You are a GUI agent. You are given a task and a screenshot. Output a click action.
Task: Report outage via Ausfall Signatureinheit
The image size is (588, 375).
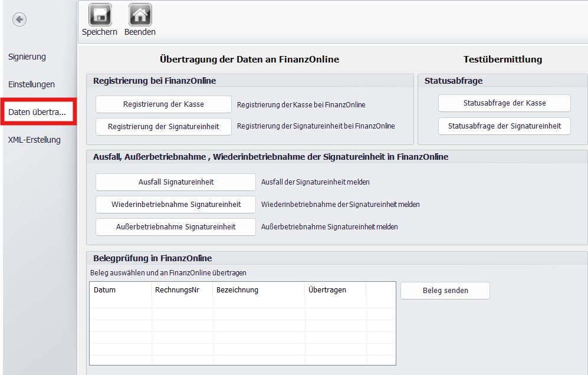176,182
